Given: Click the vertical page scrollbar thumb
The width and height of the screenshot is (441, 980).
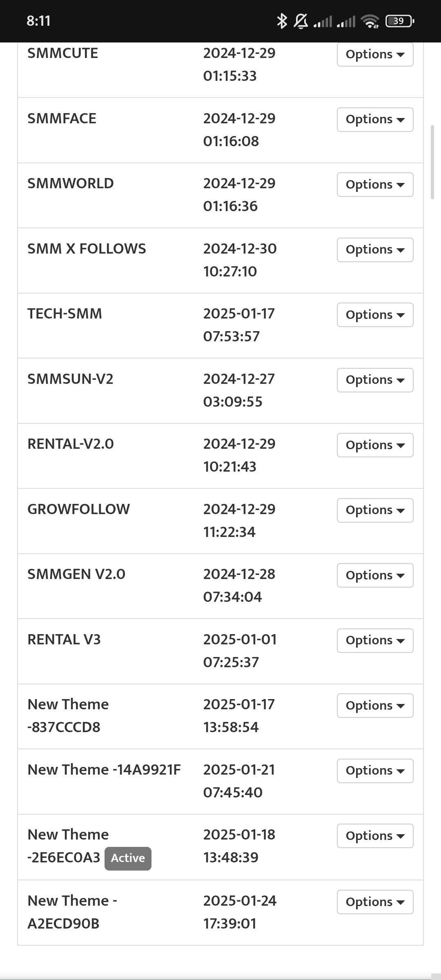Looking at the screenshot, I should (x=432, y=162).
